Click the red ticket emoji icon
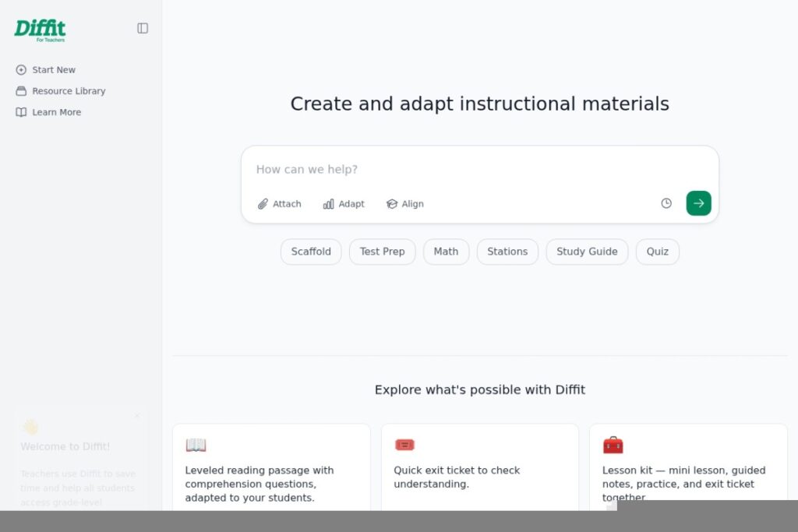This screenshot has width=798, height=532. coord(404,445)
